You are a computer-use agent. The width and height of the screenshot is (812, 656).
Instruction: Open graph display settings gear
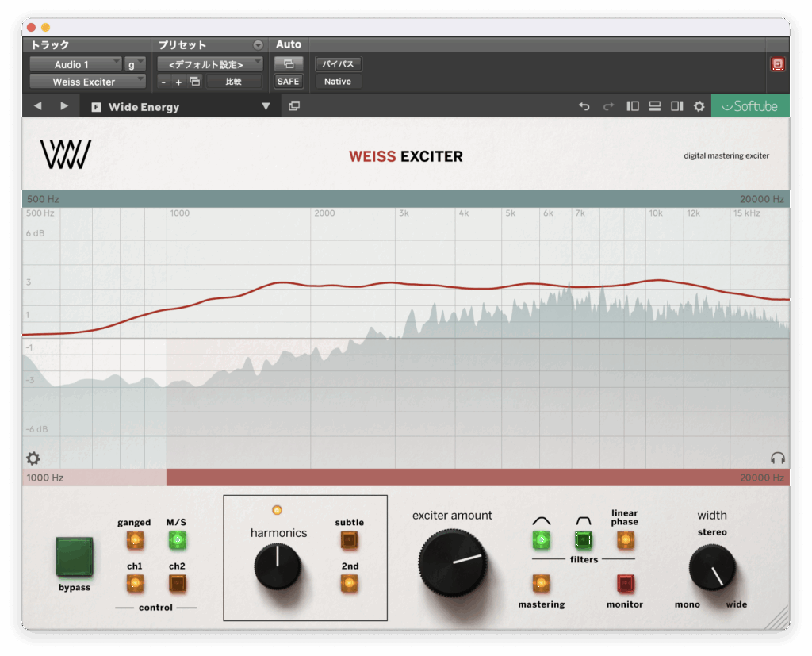tap(33, 458)
